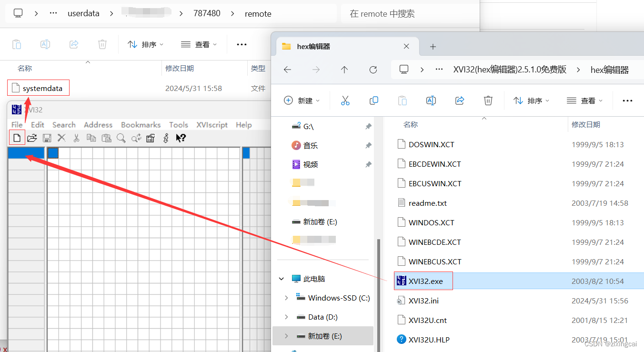Click Paste icon in remote window toolbar
644x352 pixels.
[17, 44]
